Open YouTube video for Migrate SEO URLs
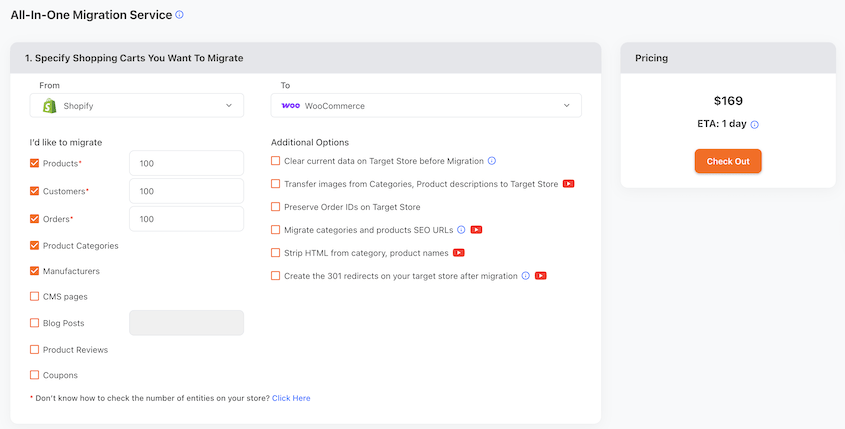The height and width of the screenshot is (429, 845). 476,230
